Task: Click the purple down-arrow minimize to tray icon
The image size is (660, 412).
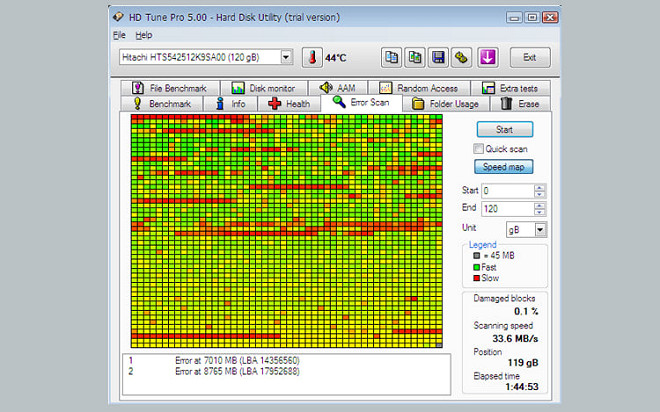Action: [x=489, y=57]
